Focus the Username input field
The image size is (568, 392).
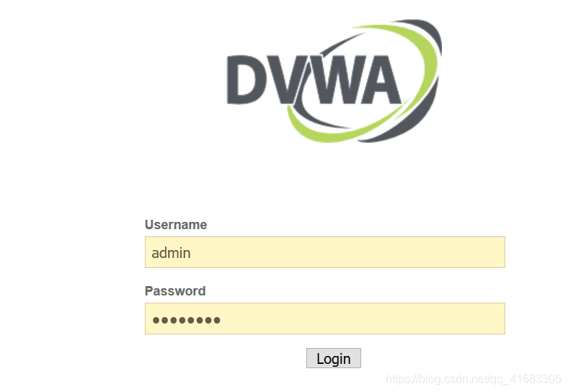coord(325,252)
